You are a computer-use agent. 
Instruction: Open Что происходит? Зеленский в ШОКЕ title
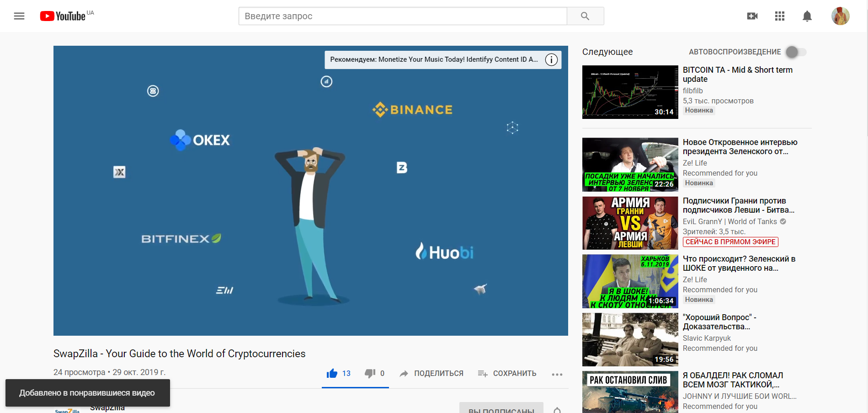tap(739, 263)
